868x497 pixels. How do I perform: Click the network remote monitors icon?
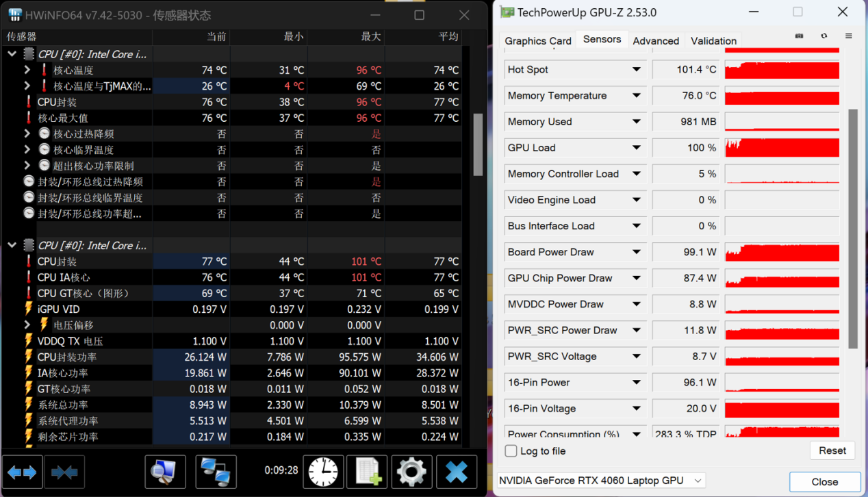coord(216,472)
